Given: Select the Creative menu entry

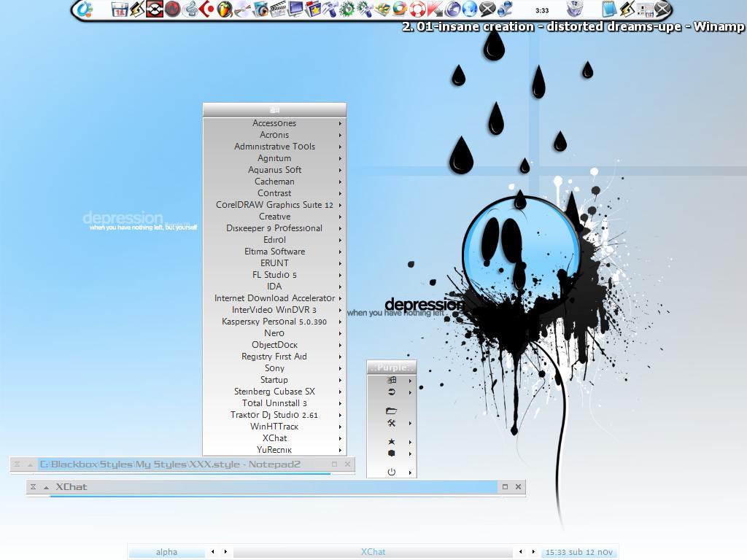Looking at the screenshot, I should tap(274, 216).
